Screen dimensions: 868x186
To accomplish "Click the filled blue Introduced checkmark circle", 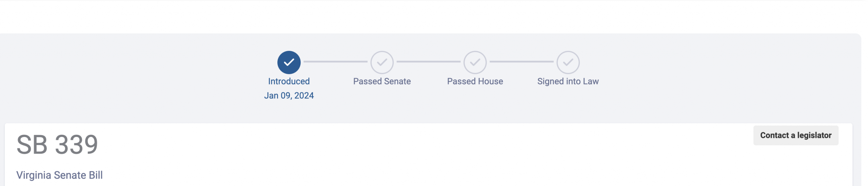I will [x=289, y=62].
